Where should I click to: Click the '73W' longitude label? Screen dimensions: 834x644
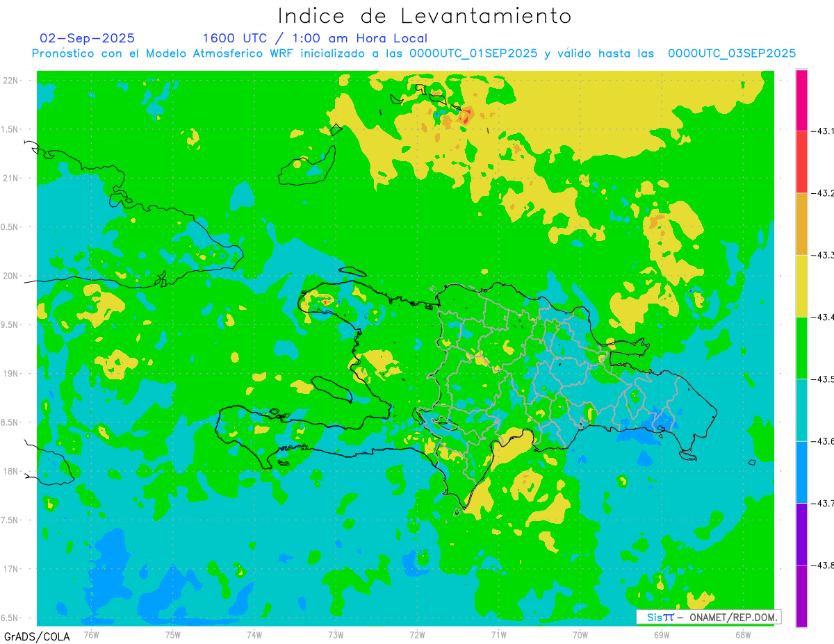(336, 634)
